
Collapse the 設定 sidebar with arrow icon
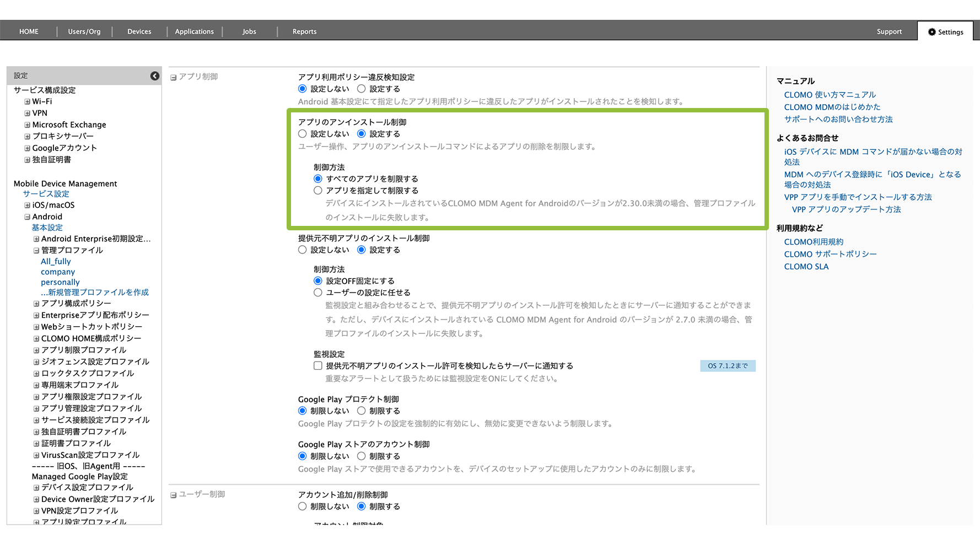click(155, 76)
